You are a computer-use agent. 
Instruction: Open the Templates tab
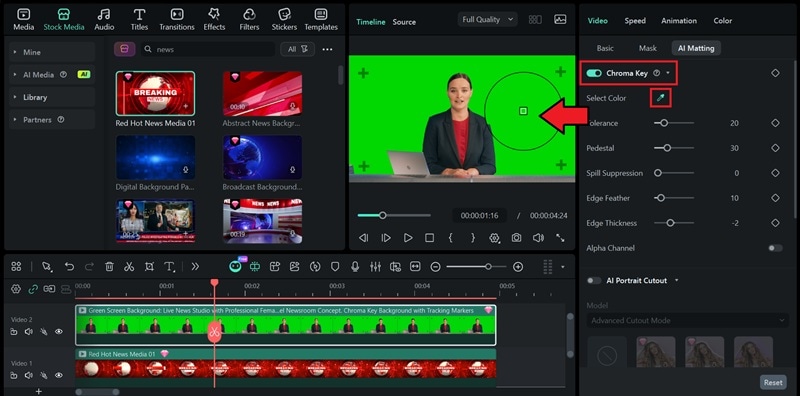[x=321, y=20]
